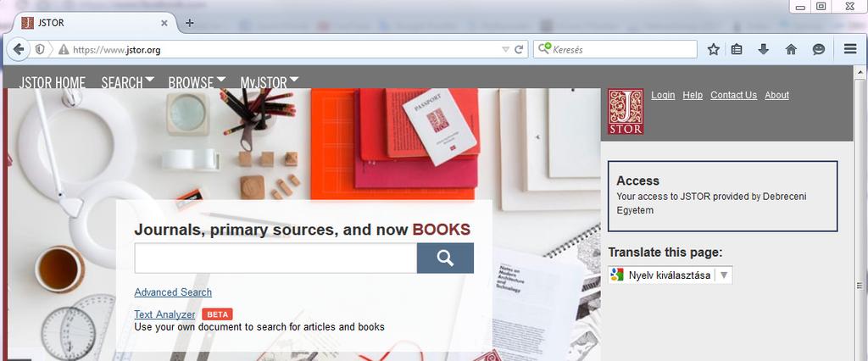Expand the BROWSE dropdown menu
Viewport: 868px width, 361px height.
point(197,82)
